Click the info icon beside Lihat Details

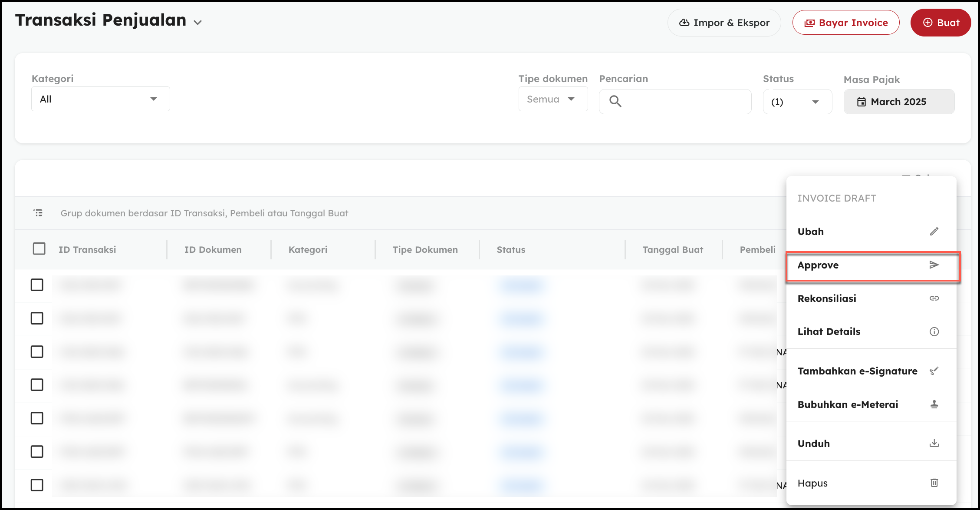click(934, 332)
